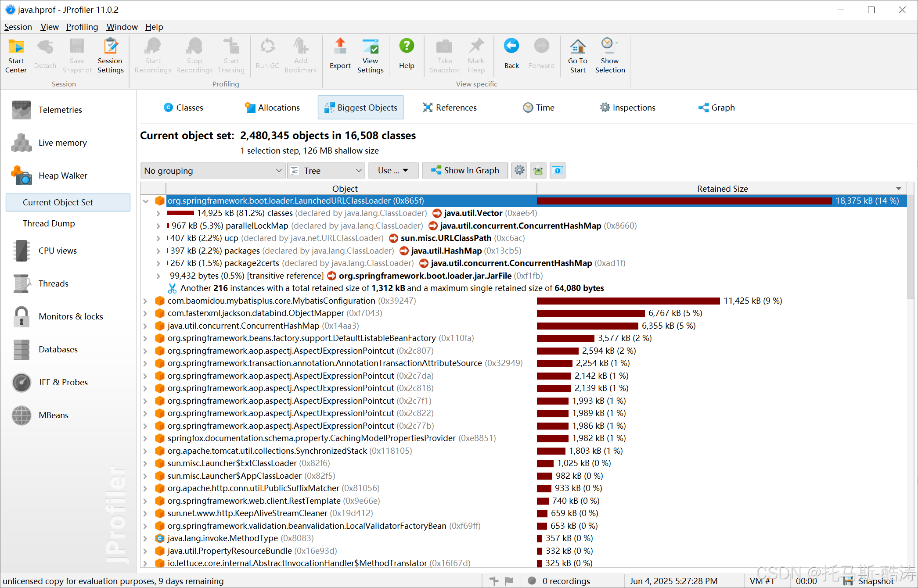Open the No grouping dropdown

(213, 171)
